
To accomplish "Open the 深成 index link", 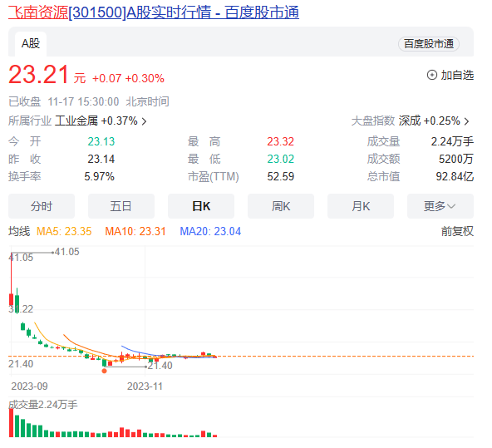I will coord(410,121).
